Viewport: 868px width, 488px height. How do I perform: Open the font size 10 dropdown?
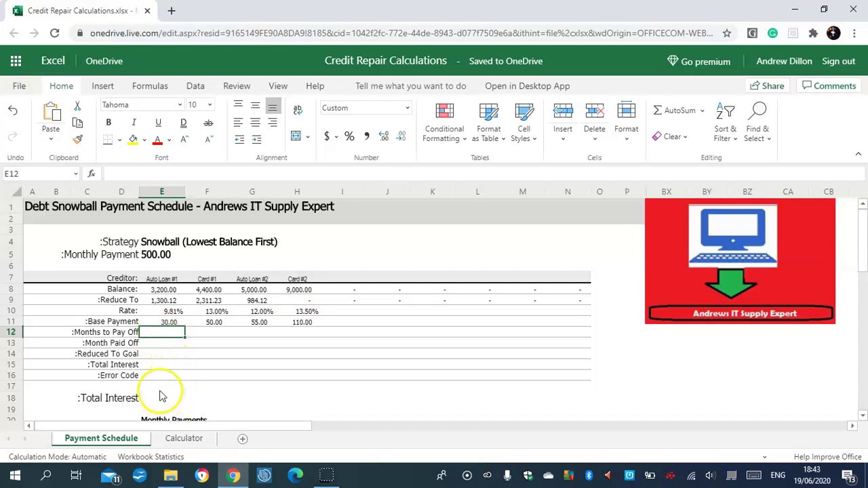coord(210,105)
